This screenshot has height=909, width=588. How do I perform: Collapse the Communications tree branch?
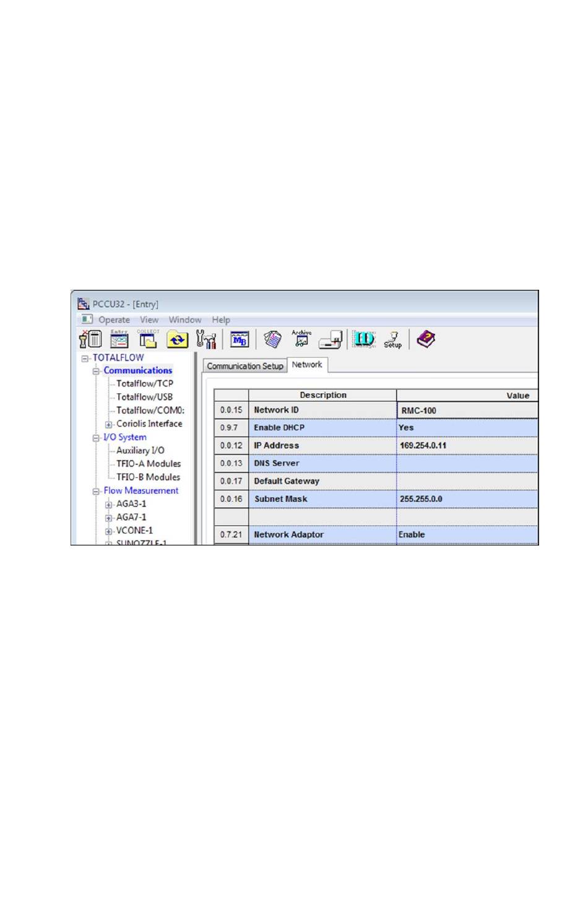pos(97,372)
